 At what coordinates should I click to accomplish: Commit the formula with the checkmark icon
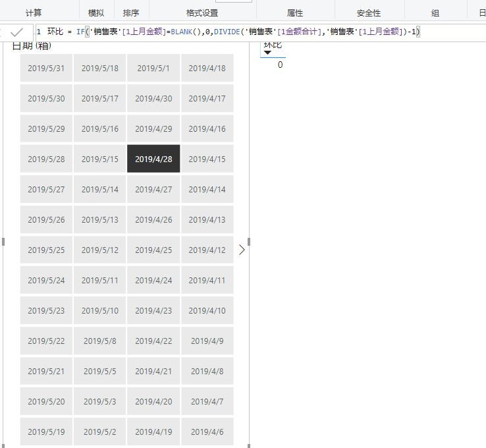point(16,32)
